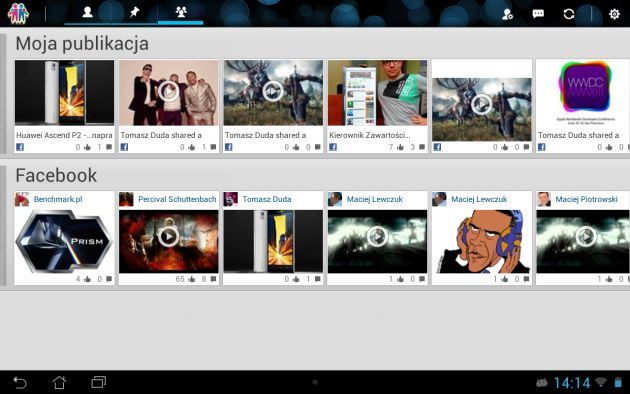630x394 pixels.
Task: Open the WWDC logo post thumbnail
Action: [585, 93]
